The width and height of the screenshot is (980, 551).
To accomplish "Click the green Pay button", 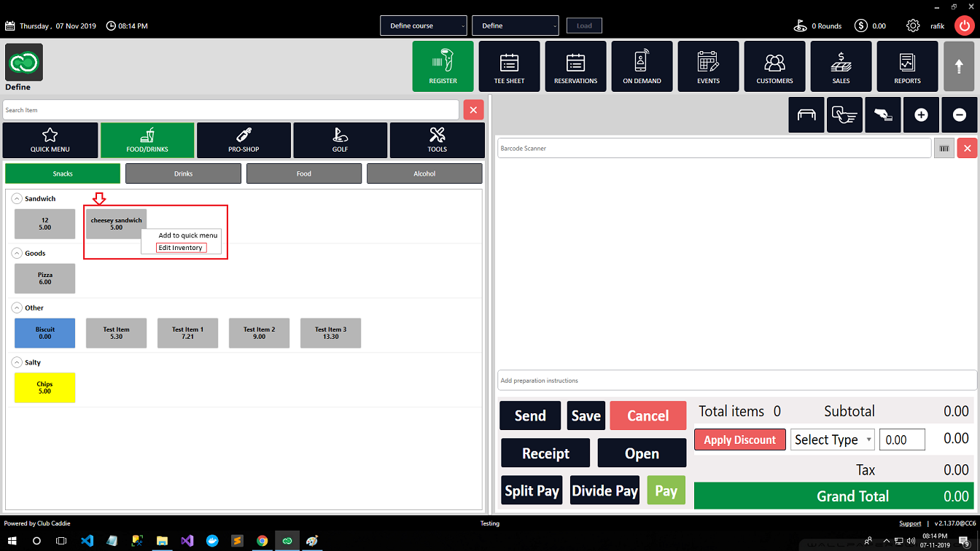I will 666,491.
